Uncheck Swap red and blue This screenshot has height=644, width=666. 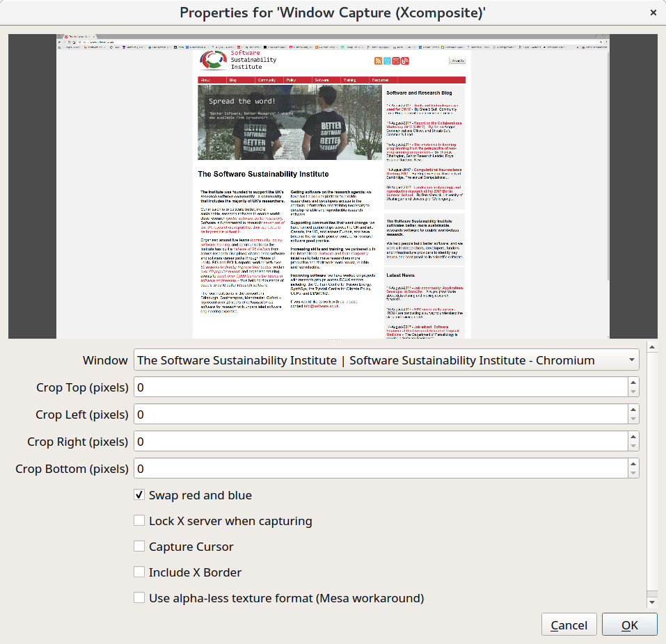pyautogui.click(x=140, y=495)
